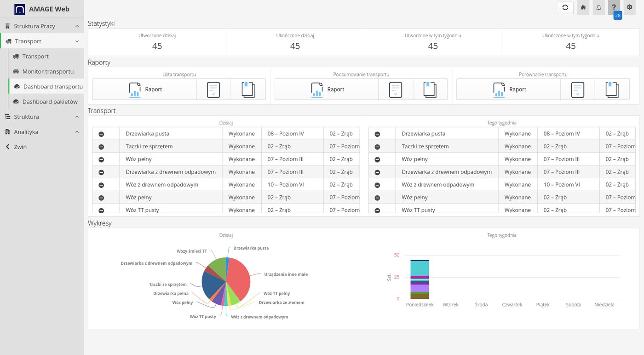Open settings gear icon
The image size is (644, 355).
630,7
